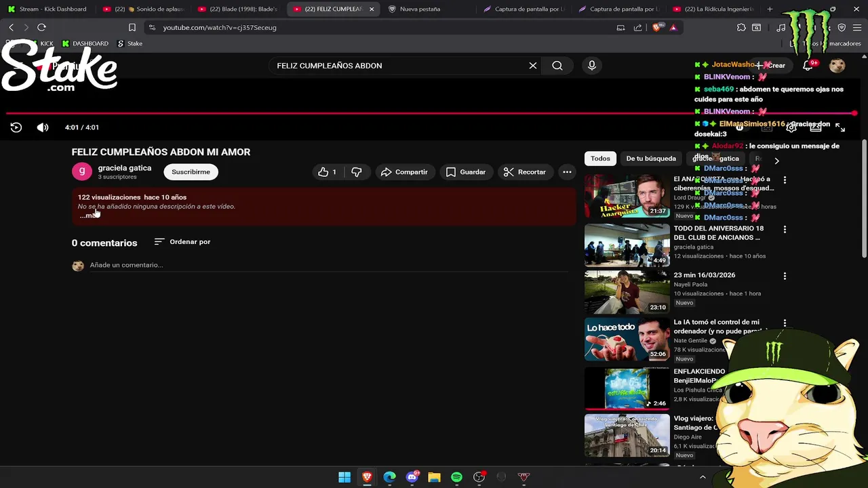Open the Ordenar por sort dropdown
868x488 pixels.
click(x=182, y=242)
